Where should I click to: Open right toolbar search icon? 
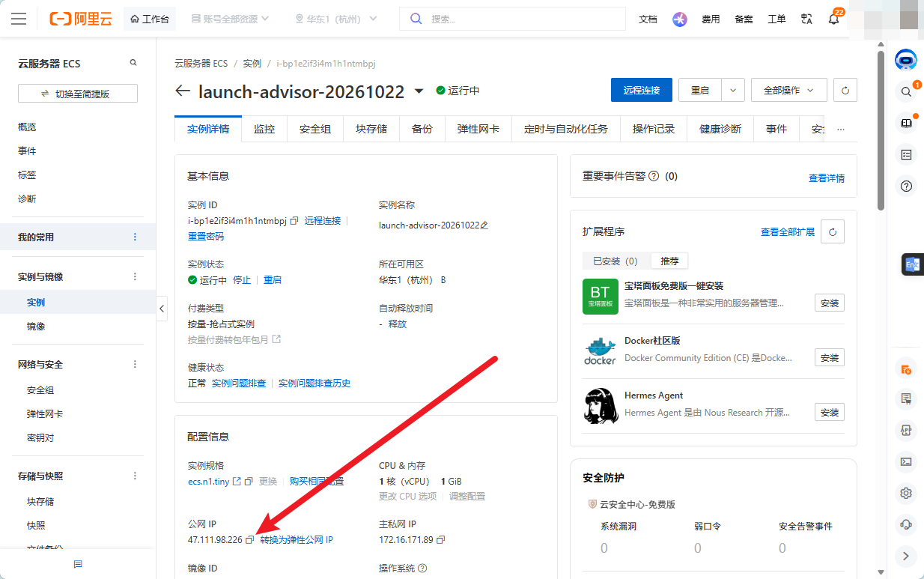coord(906,91)
